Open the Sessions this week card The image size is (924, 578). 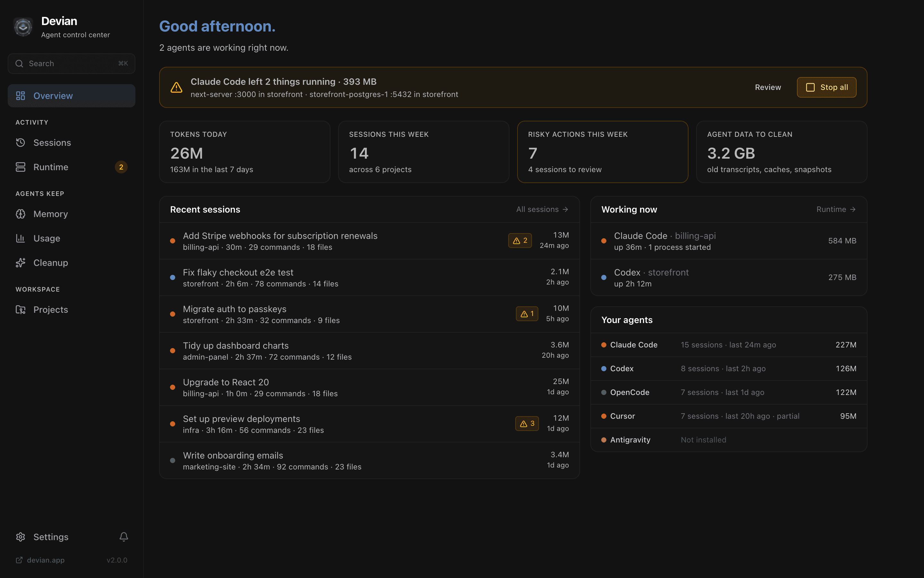click(424, 152)
